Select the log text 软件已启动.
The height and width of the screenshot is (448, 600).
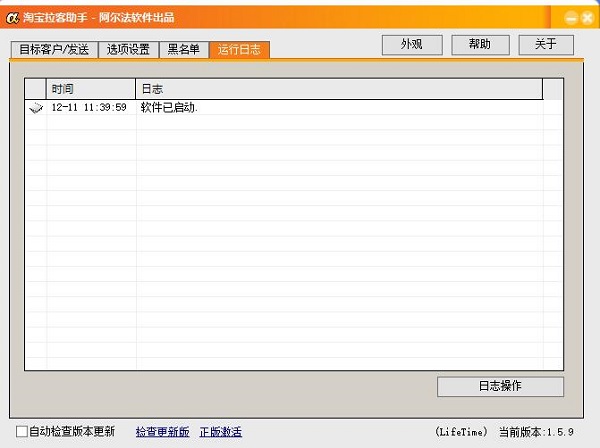169,108
